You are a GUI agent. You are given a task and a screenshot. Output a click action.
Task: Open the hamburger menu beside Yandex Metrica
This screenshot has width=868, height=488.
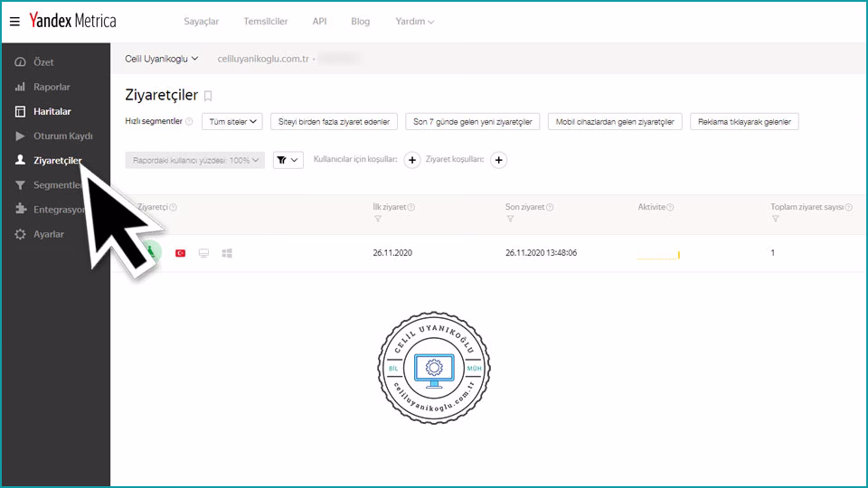(14, 21)
